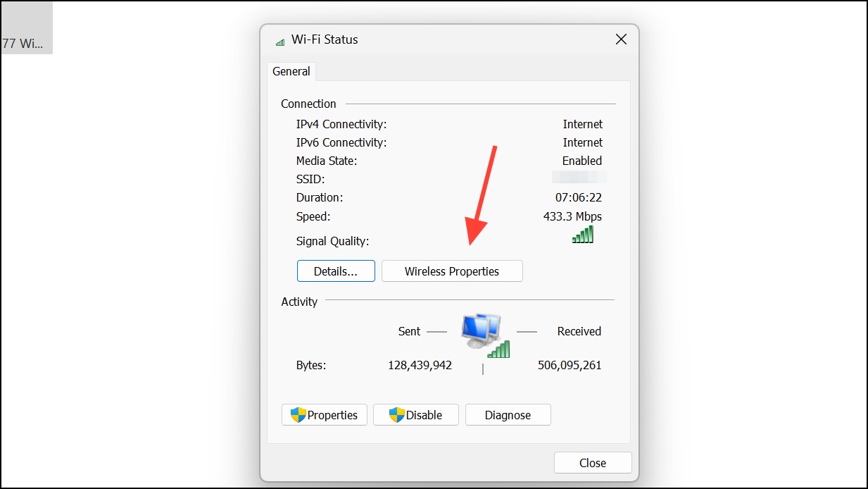Click the speed value 433.3 Mbps

coord(573,216)
